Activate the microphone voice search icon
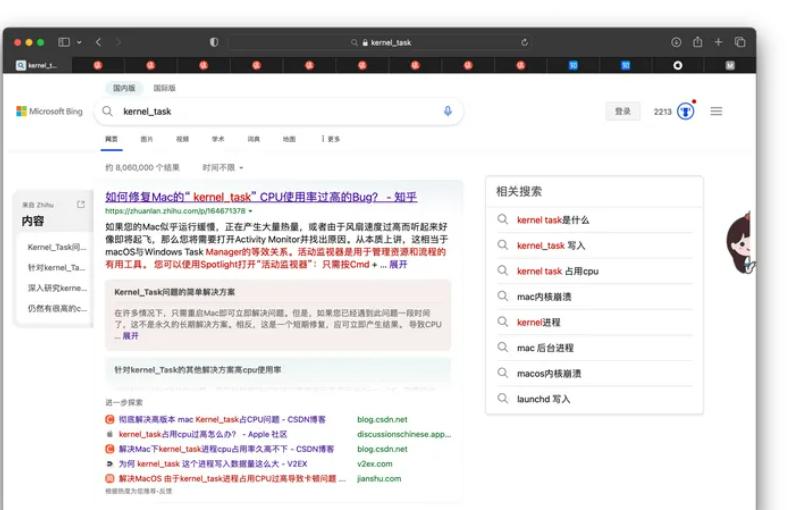Viewport: 797px width, 510px height. (x=448, y=111)
